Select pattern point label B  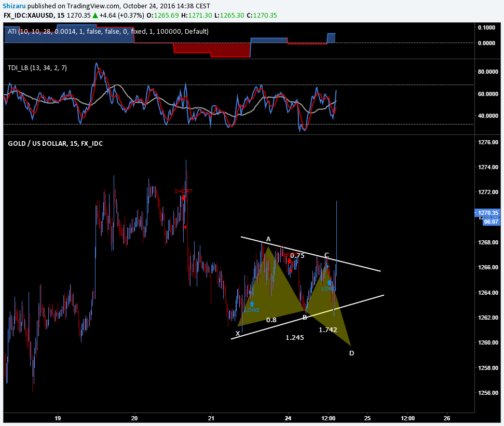[x=305, y=318]
